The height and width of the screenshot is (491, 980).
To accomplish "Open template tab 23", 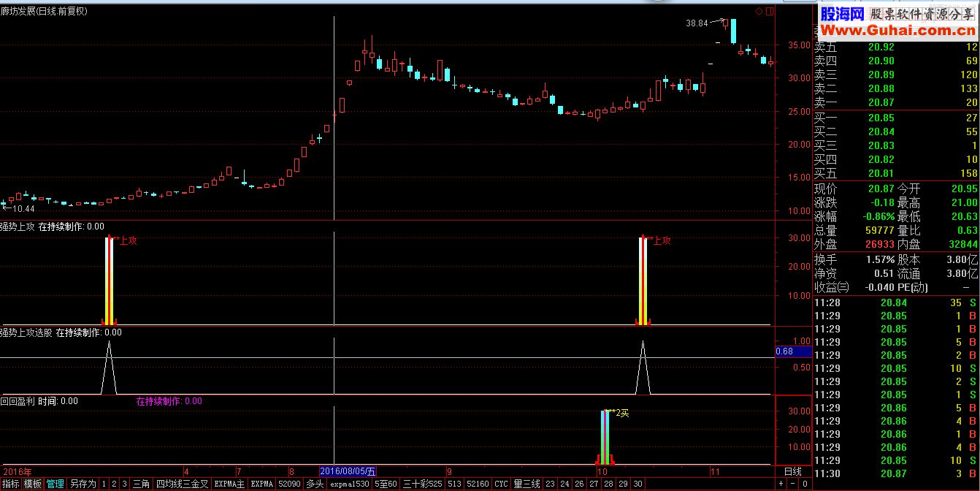I will point(550,484).
